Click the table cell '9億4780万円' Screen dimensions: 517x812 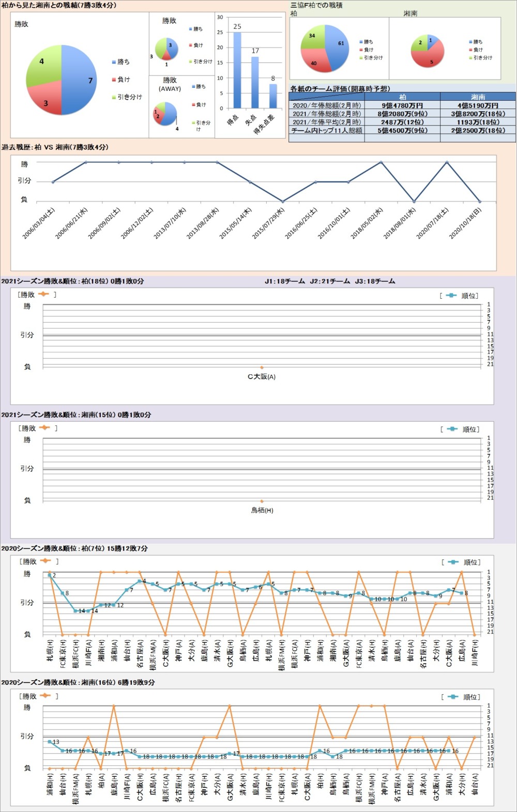pos(402,105)
